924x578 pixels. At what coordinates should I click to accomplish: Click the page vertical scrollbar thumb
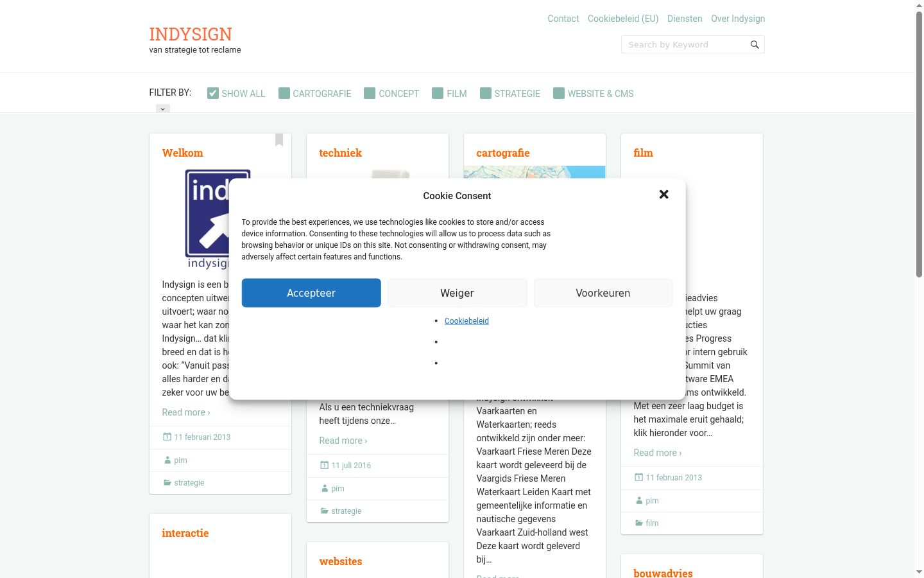tap(919, 144)
